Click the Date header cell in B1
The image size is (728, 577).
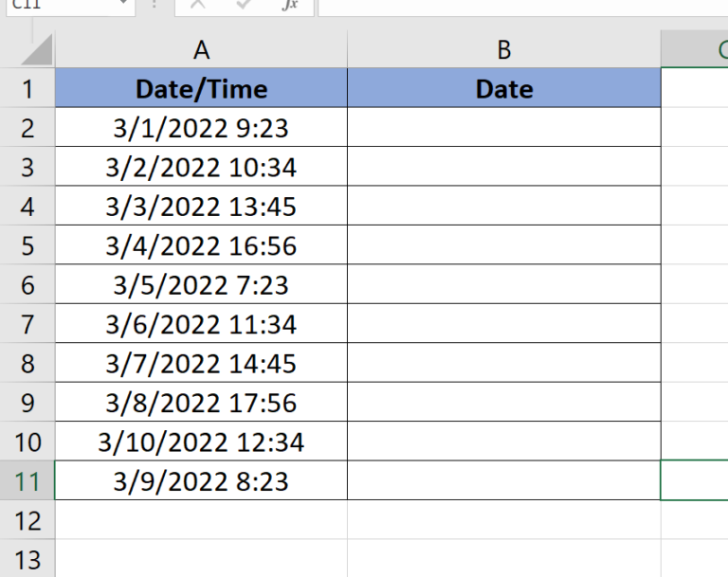tap(503, 88)
